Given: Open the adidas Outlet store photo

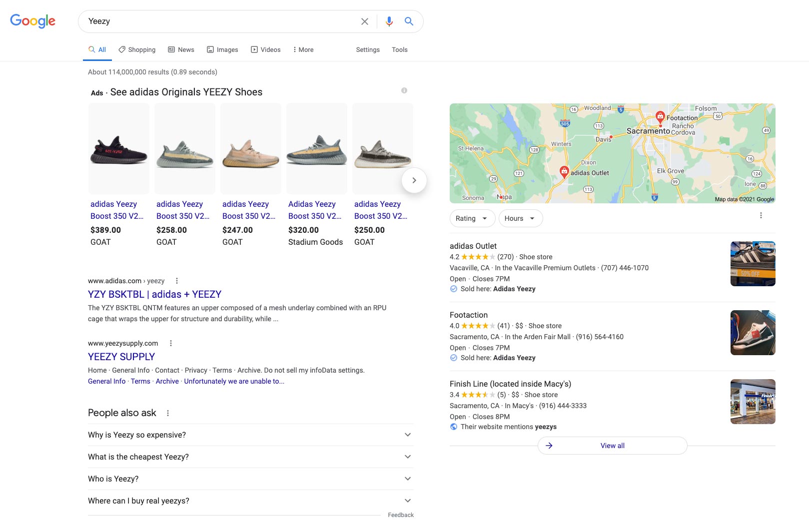Looking at the screenshot, I should click(x=753, y=264).
